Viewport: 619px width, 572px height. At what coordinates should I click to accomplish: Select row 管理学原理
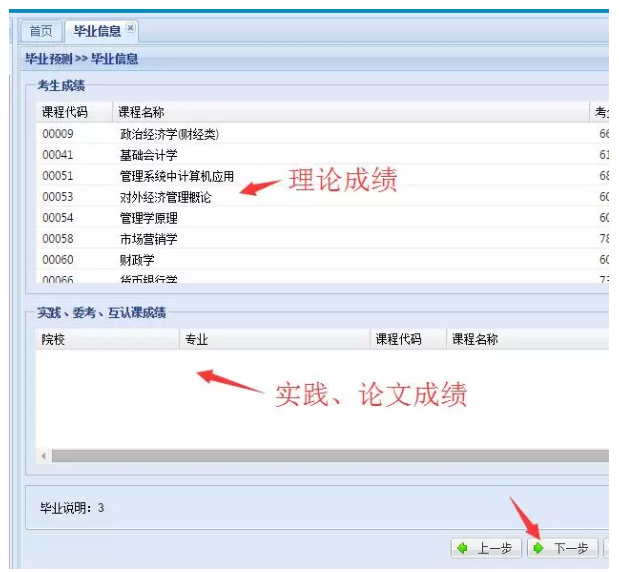pos(322,218)
